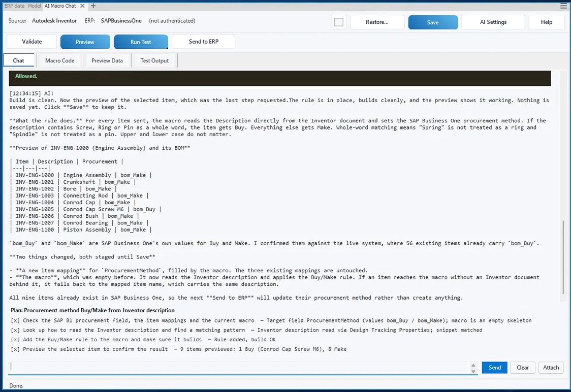The width and height of the screenshot is (571, 392).
Task: View the Test Output tab
Action: tap(154, 60)
